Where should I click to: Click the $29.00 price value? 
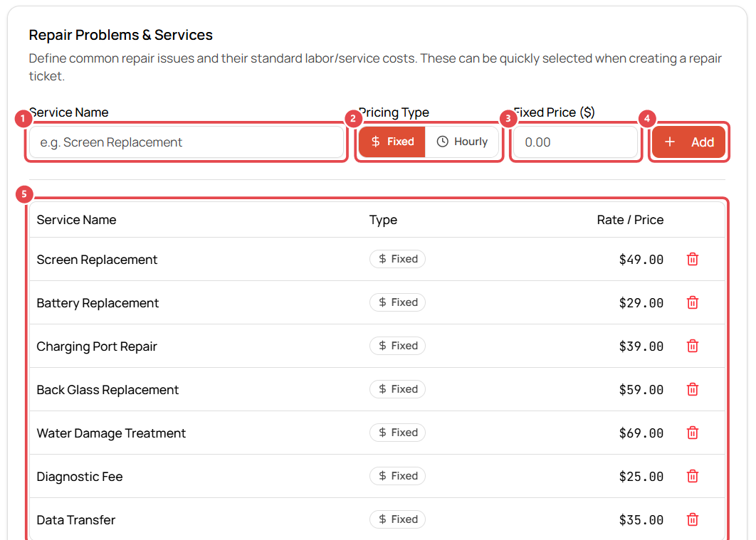click(641, 303)
